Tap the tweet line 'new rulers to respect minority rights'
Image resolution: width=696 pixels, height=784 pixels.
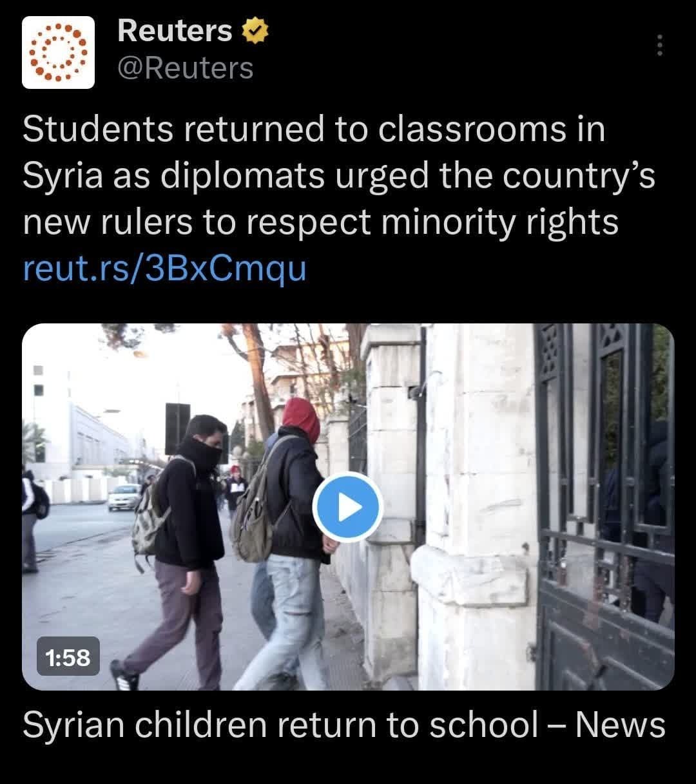pyautogui.click(x=320, y=222)
